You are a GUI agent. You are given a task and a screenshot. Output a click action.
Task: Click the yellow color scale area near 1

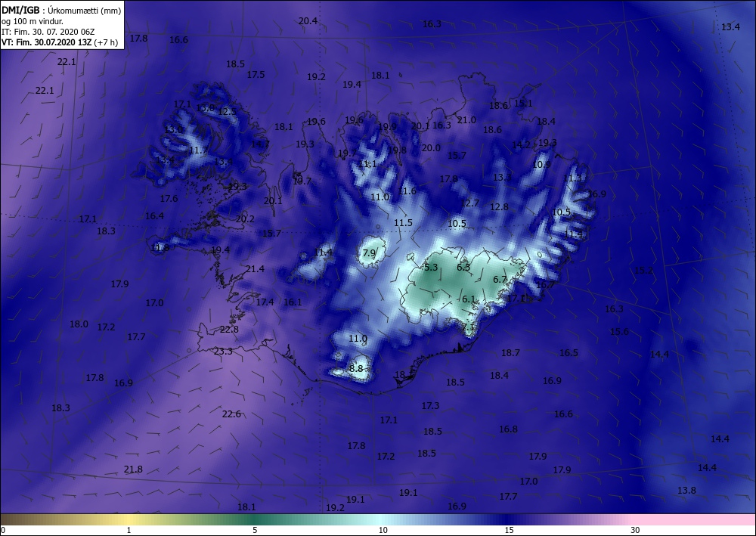coord(128,519)
